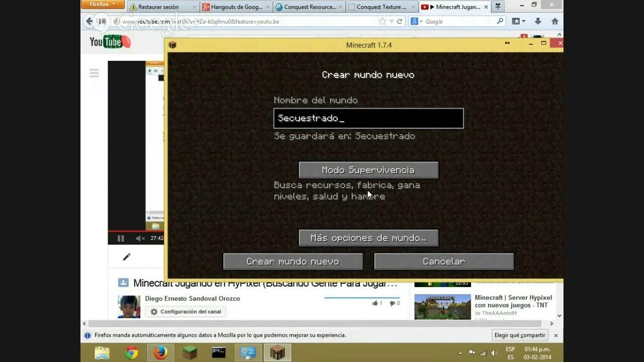
Task: Click the Cancelar button in Minecraft
Action: [x=444, y=261]
